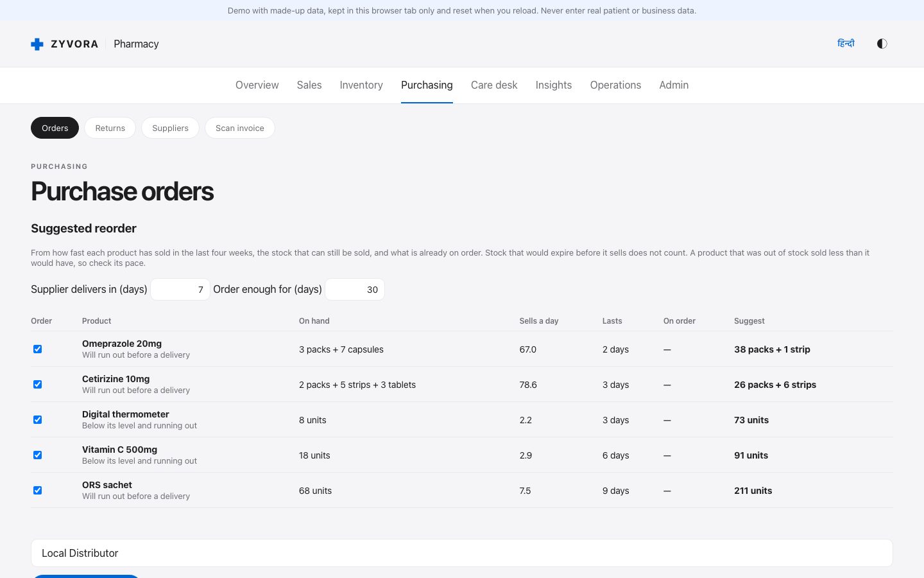The height and width of the screenshot is (578, 924).
Task: Click the ORS sachet product name
Action: pyautogui.click(x=107, y=485)
